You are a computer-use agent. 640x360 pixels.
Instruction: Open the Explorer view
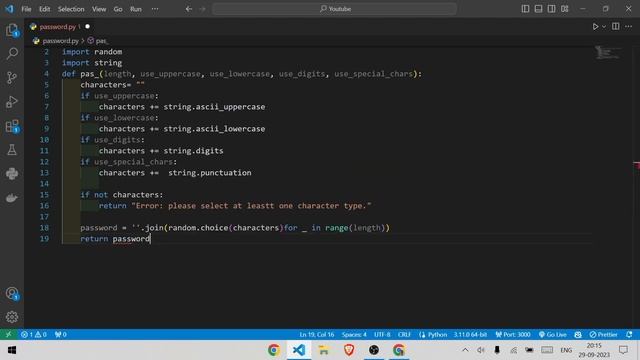(x=12, y=29)
